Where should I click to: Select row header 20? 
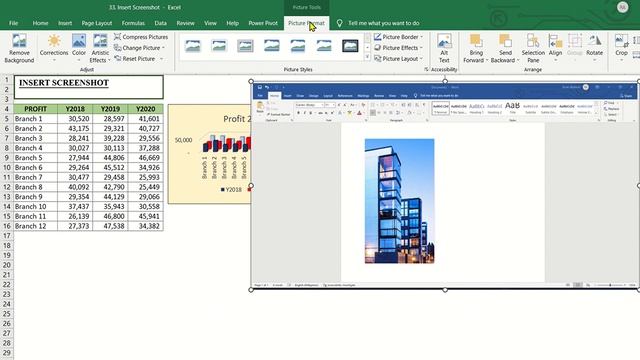7,265
